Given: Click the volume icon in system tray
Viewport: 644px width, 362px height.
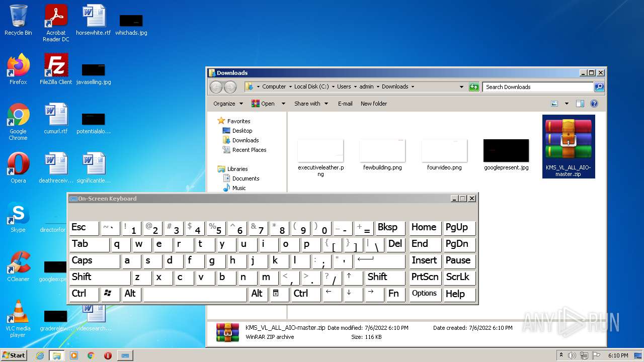Looking at the screenshot, I should point(573,355).
